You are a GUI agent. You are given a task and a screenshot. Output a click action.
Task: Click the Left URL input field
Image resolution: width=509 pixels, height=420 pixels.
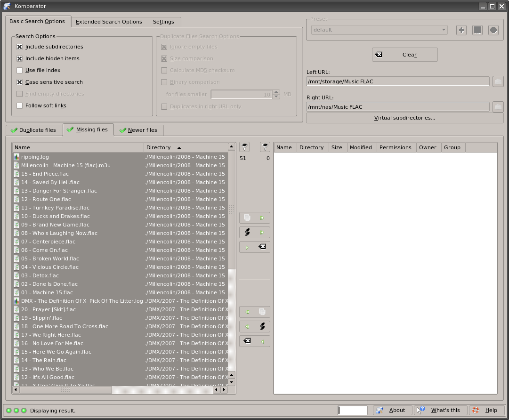pyautogui.click(x=398, y=81)
